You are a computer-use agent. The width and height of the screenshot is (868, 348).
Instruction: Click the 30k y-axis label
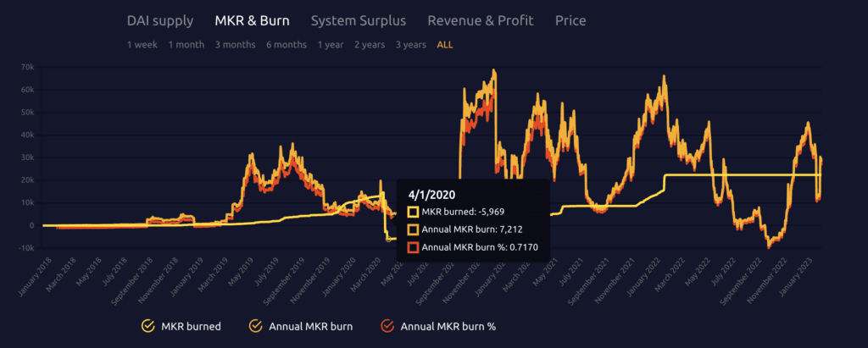(27, 157)
